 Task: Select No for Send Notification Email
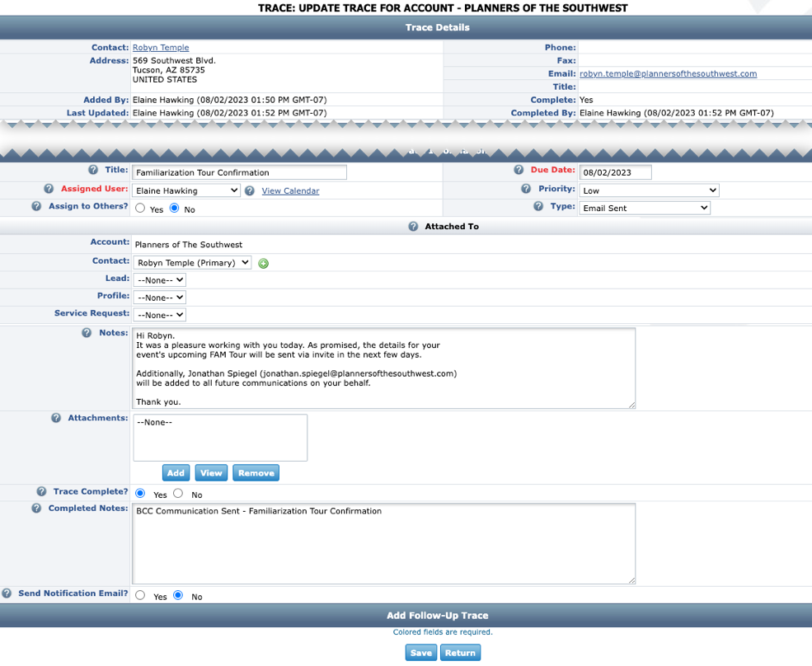click(x=178, y=596)
